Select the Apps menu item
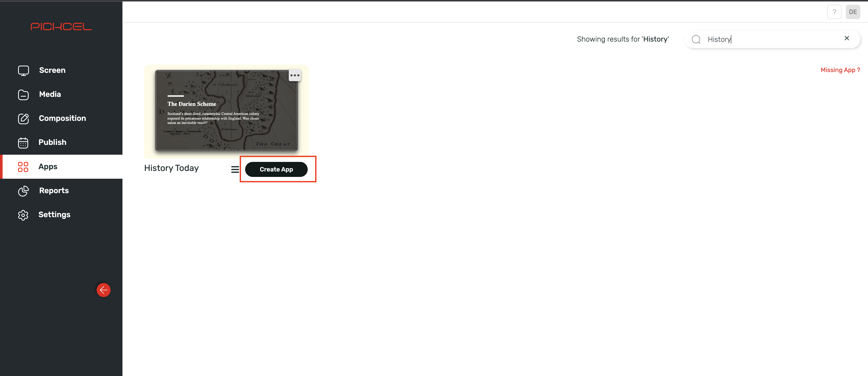 [x=61, y=167]
